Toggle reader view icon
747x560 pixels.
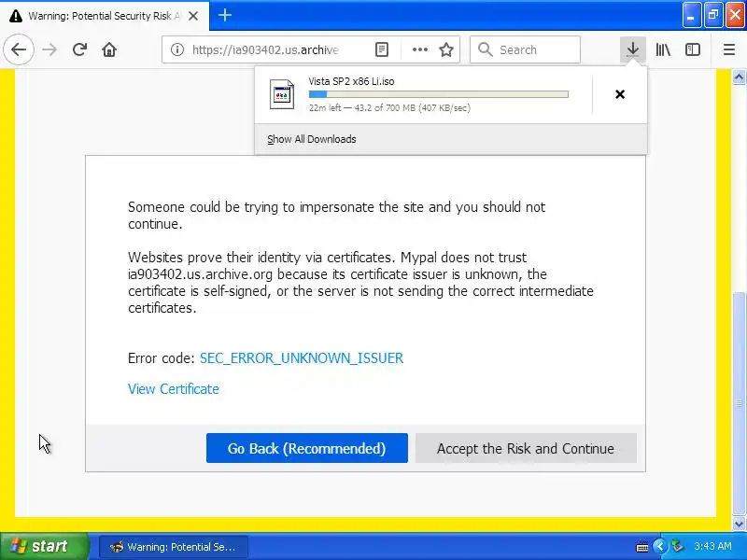(x=382, y=49)
